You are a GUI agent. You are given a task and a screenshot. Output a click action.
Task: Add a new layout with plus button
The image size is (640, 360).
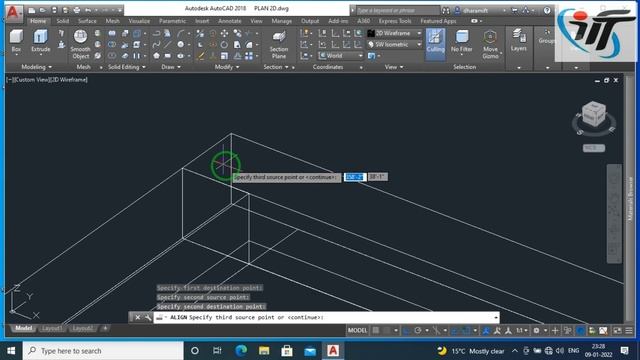[x=105, y=328]
